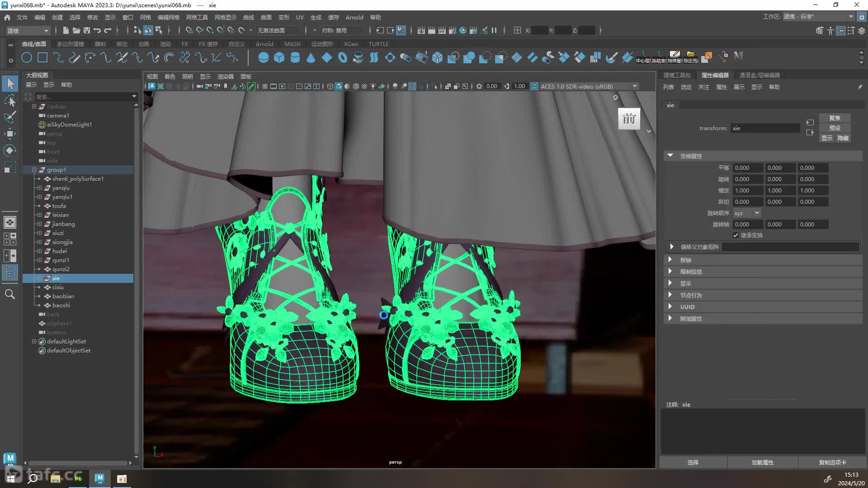Viewport: 868px width, 488px height.
Task: Click the Copy Tab button
Action: (x=833, y=462)
